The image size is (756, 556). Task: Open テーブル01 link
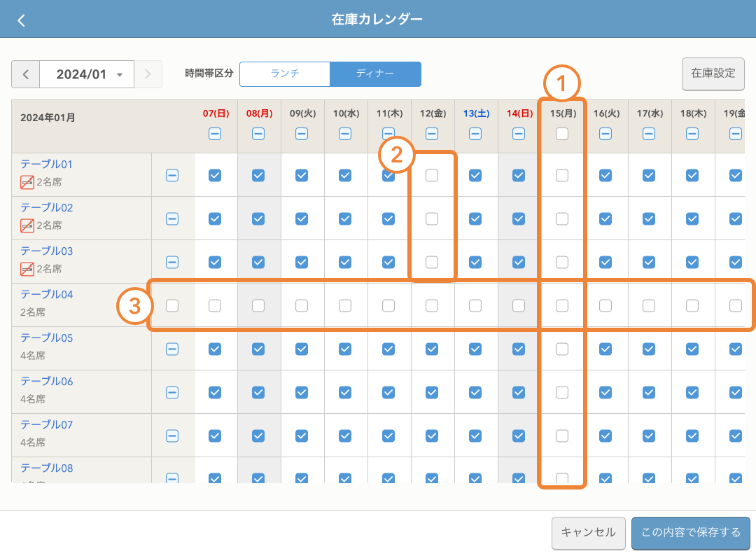click(46, 165)
